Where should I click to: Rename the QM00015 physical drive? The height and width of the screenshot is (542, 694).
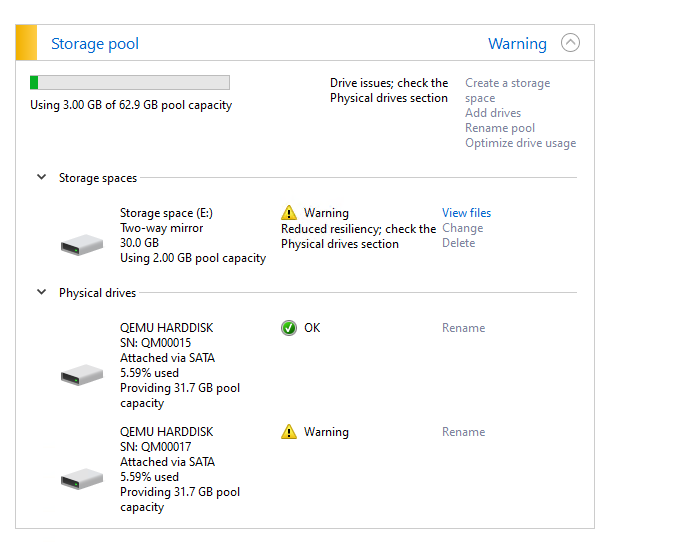click(463, 328)
